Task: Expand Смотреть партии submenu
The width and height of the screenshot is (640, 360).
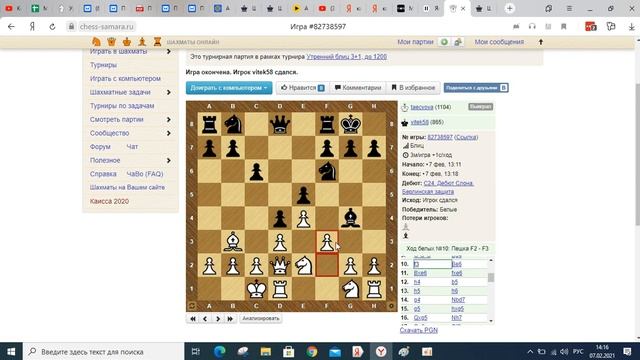Action: [169, 120]
